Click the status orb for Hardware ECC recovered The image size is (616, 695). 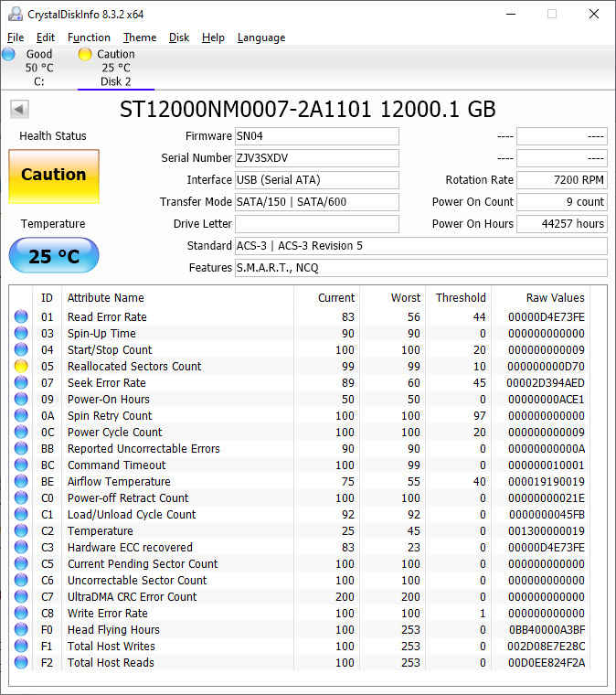coord(21,547)
